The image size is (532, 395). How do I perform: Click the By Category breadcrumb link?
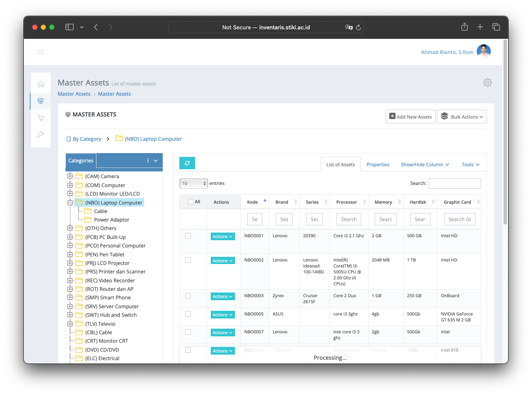pyautogui.click(x=87, y=139)
